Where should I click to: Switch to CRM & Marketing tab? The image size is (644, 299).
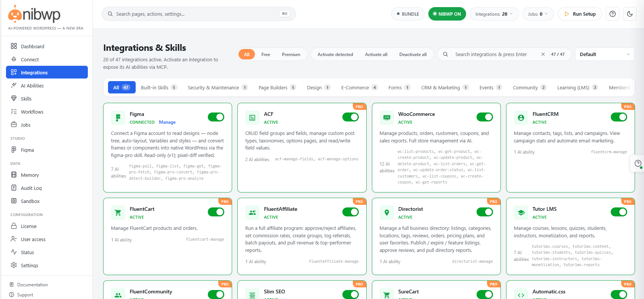[445, 87]
